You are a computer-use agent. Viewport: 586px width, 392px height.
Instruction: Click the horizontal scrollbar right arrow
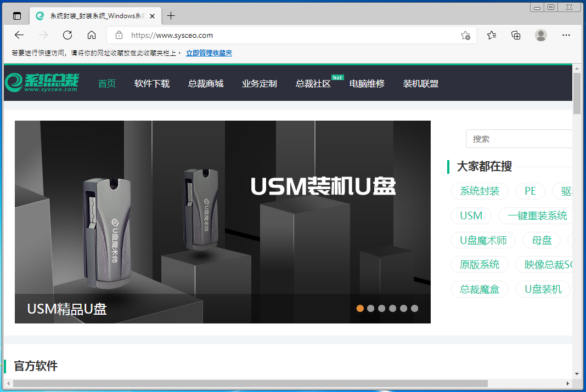[x=568, y=383]
